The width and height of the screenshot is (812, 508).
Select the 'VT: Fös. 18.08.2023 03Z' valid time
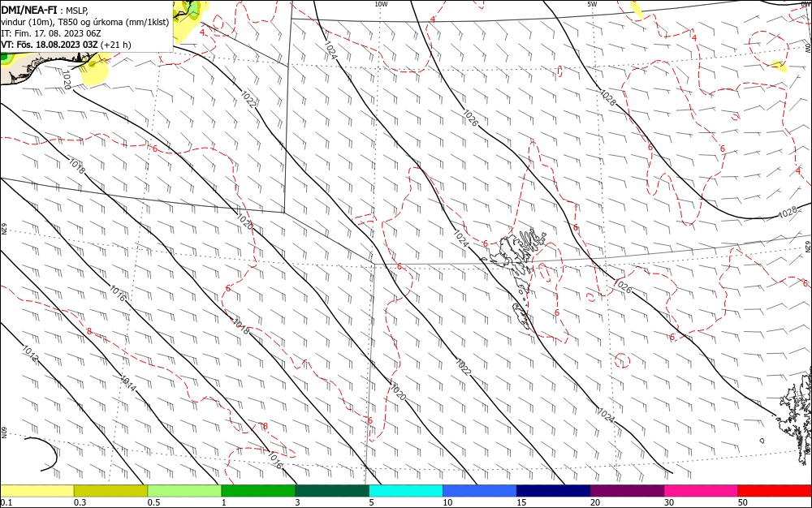point(50,45)
